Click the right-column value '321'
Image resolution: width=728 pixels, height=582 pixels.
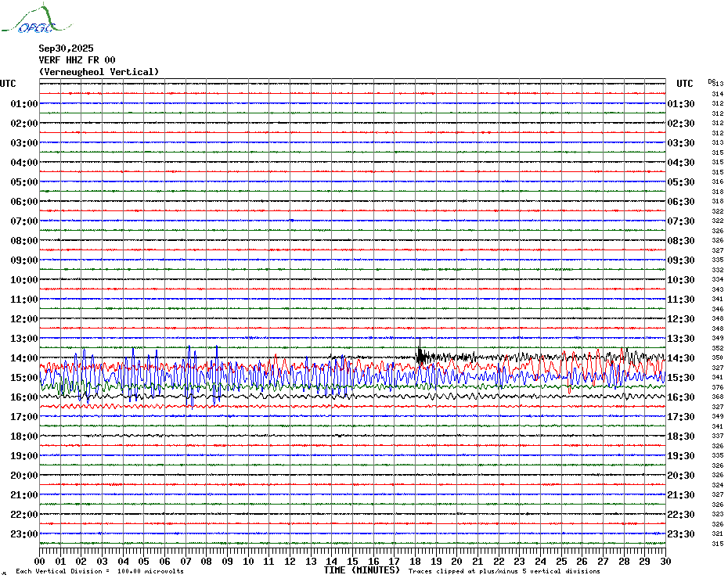[x=717, y=533]
